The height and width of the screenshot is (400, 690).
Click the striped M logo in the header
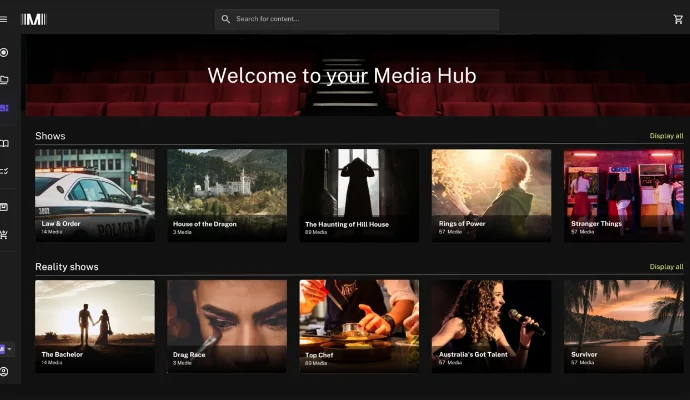point(34,19)
